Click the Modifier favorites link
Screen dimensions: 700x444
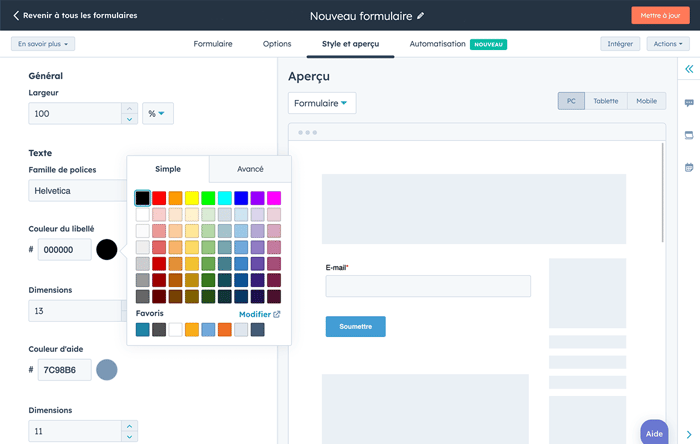click(259, 314)
